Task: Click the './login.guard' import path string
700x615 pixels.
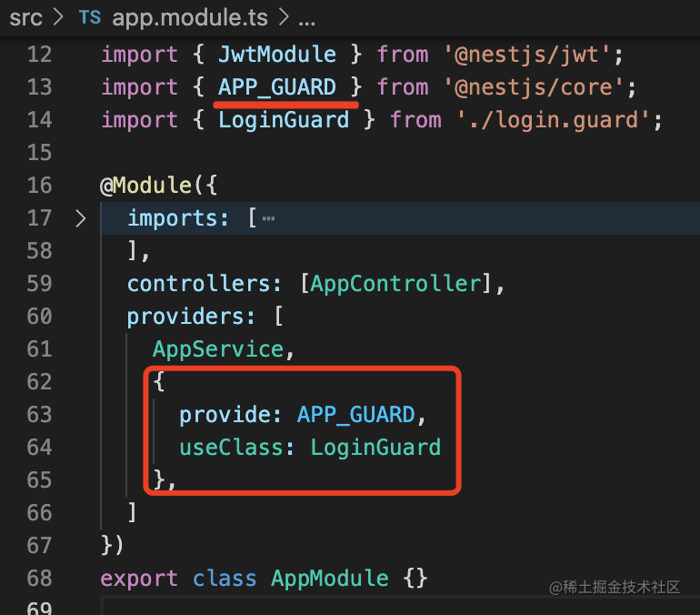Action: tap(553, 120)
